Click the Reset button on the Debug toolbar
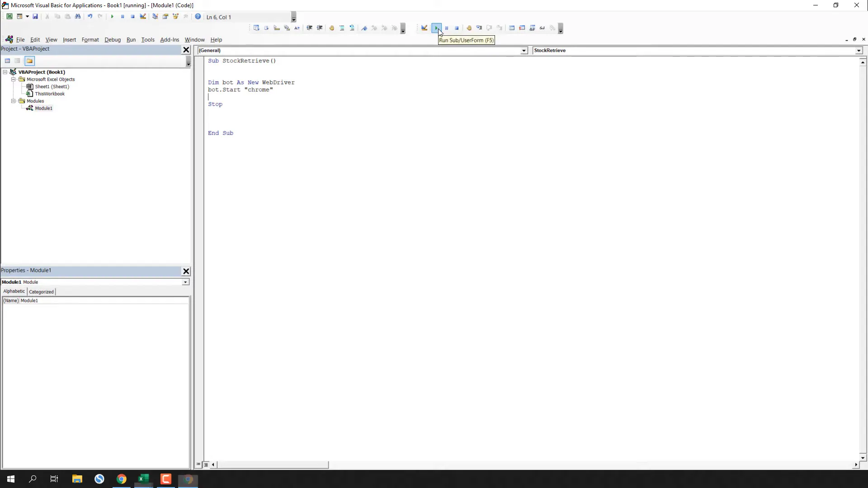Image resolution: width=868 pixels, height=488 pixels. 457,28
